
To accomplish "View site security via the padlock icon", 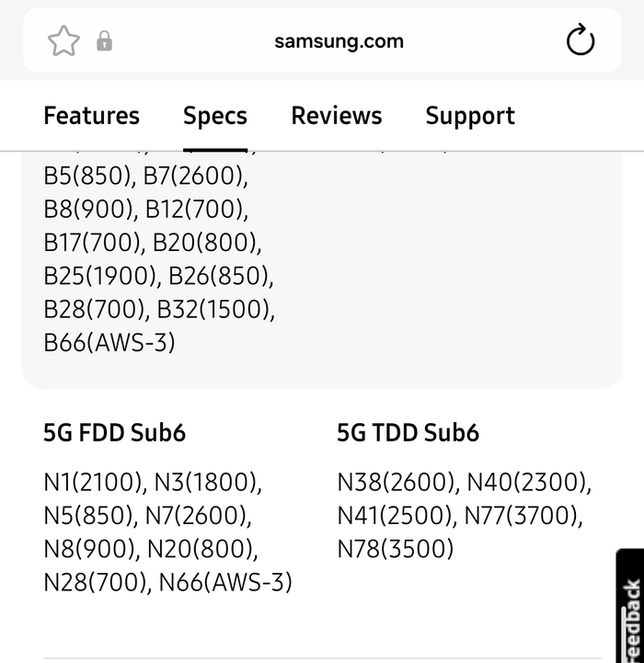I will tap(105, 41).
